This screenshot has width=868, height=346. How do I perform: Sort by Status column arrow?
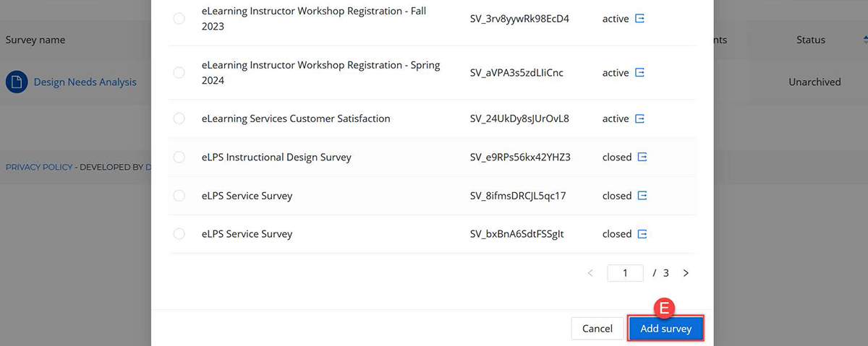click(865, 39)
